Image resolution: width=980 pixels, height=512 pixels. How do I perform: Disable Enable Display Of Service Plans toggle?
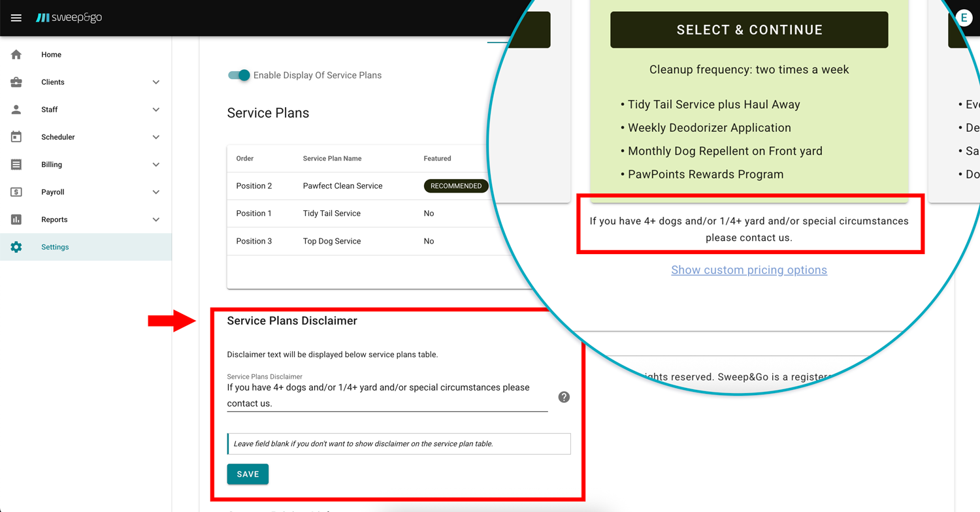[239, 75]
